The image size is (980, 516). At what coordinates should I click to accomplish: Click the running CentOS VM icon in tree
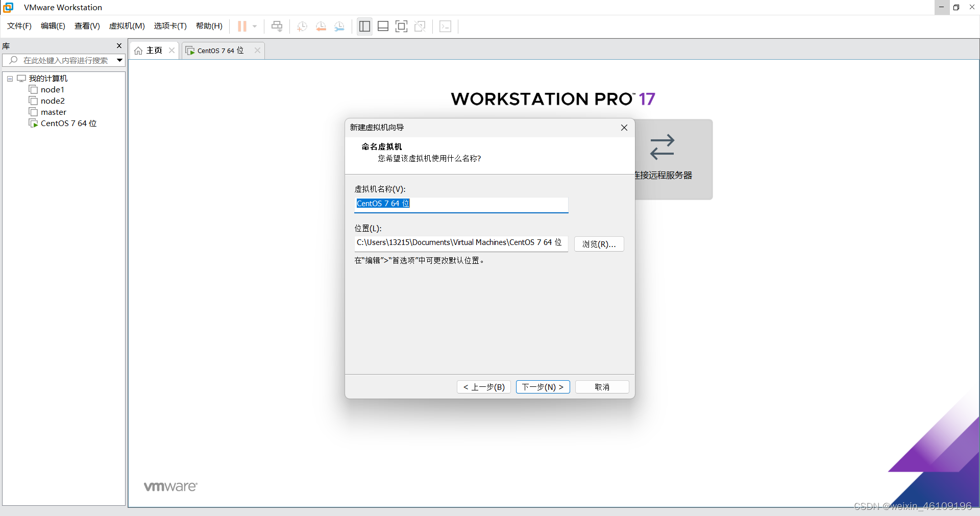point(34,124)
